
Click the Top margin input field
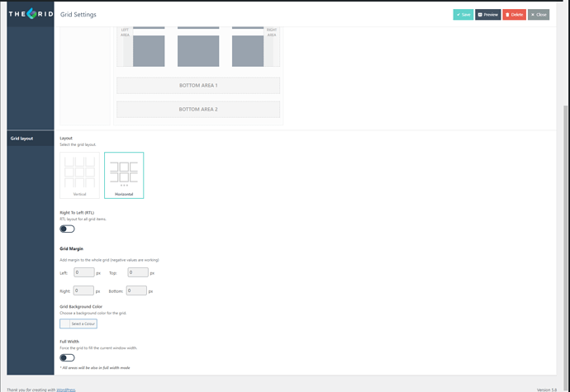[137, 272]
